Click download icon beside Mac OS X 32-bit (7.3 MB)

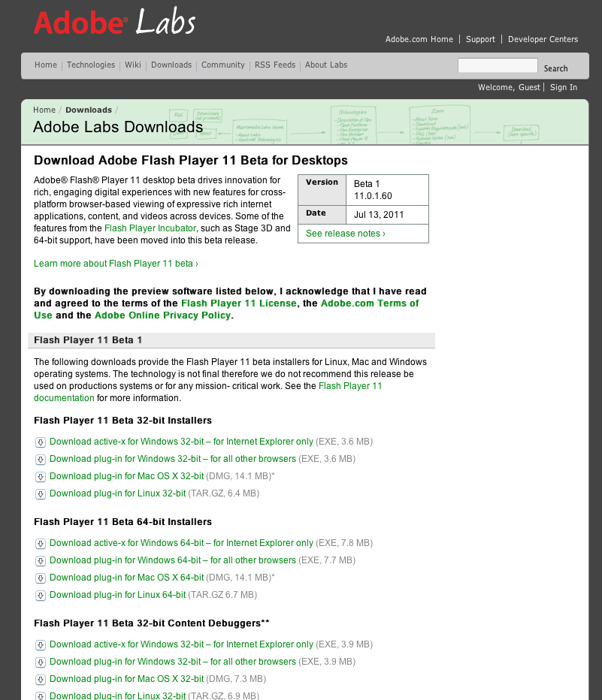point(40,680)
